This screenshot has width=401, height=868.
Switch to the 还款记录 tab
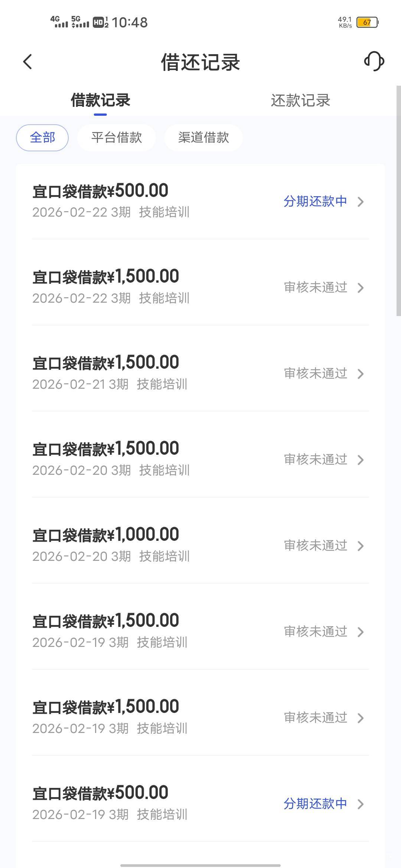[x=300, y=101]
